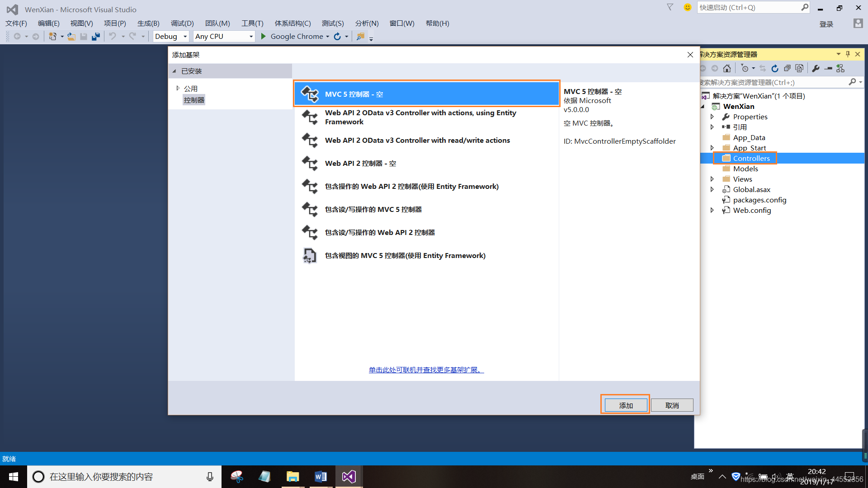Pin the Solution Explorer panel
This screenshot has width=868, height=488.
(848, 54)
